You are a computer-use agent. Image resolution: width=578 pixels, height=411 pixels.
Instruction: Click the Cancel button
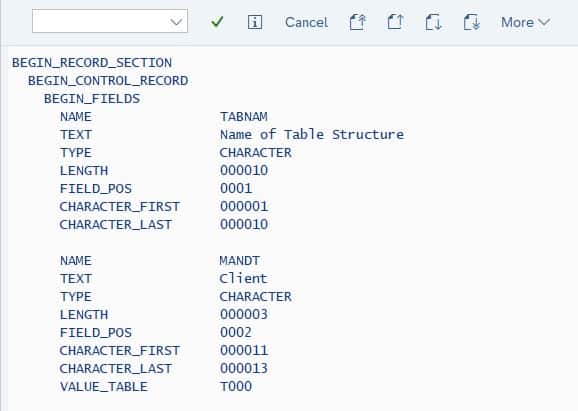306,22
